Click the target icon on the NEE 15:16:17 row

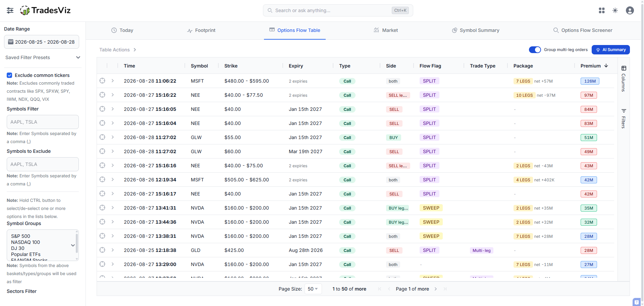102,193
